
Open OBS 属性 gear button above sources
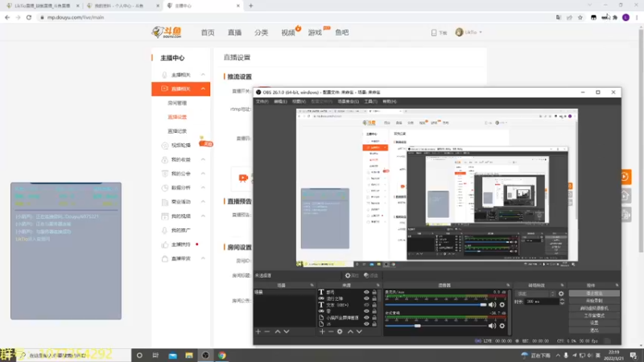click(x=352, y=275)
